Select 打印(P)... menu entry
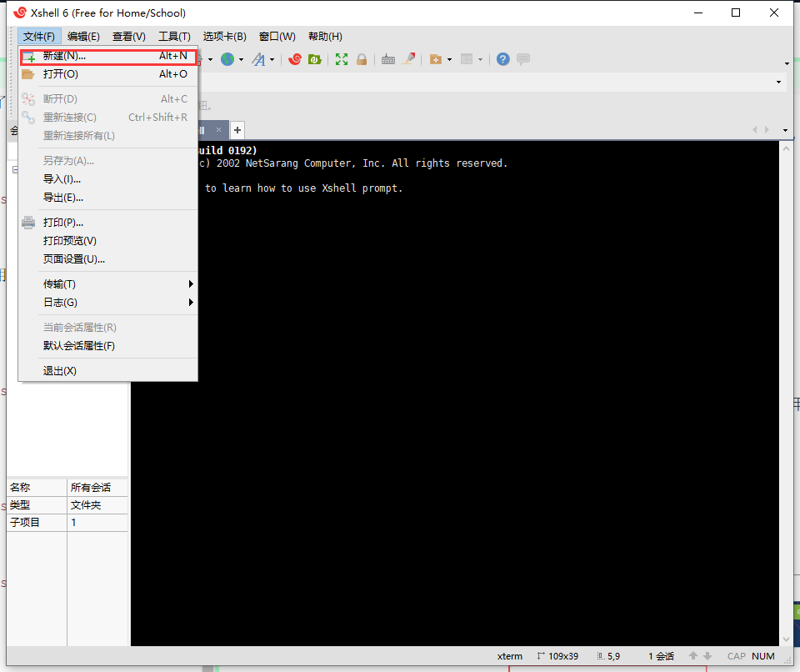 [x=107, y=223]
